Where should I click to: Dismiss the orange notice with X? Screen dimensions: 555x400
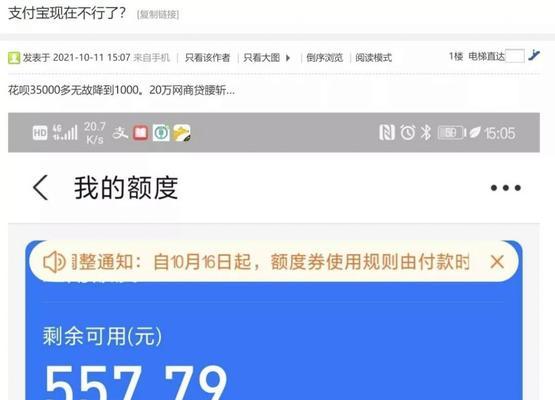pyautogui.click(x=497, y=262)
